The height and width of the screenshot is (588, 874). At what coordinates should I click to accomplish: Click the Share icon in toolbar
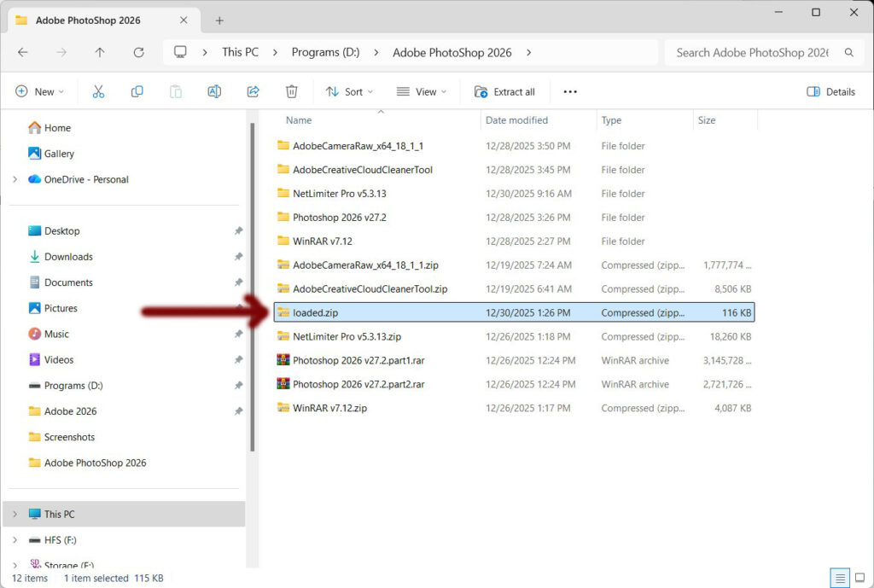pyautogui.click(x=253, y=91)
